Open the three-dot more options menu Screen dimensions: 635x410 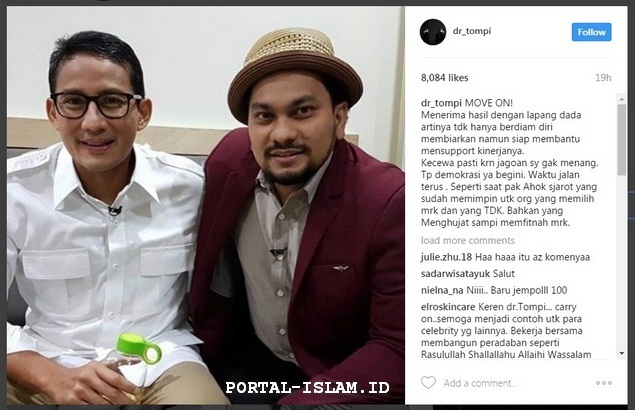pos(603,383)
